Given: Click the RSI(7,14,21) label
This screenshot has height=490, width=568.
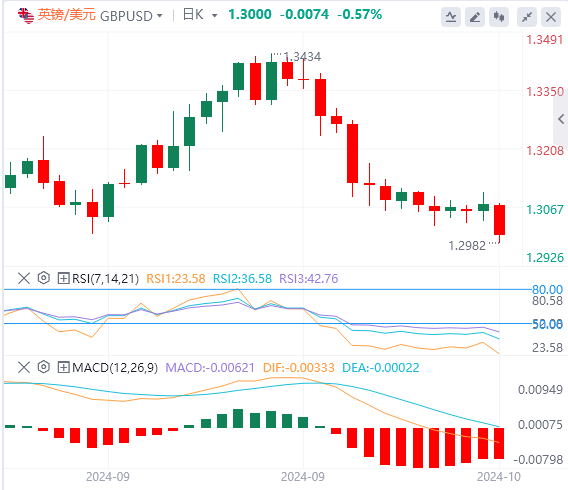Looking at the screenshot, I should (105, 278).
